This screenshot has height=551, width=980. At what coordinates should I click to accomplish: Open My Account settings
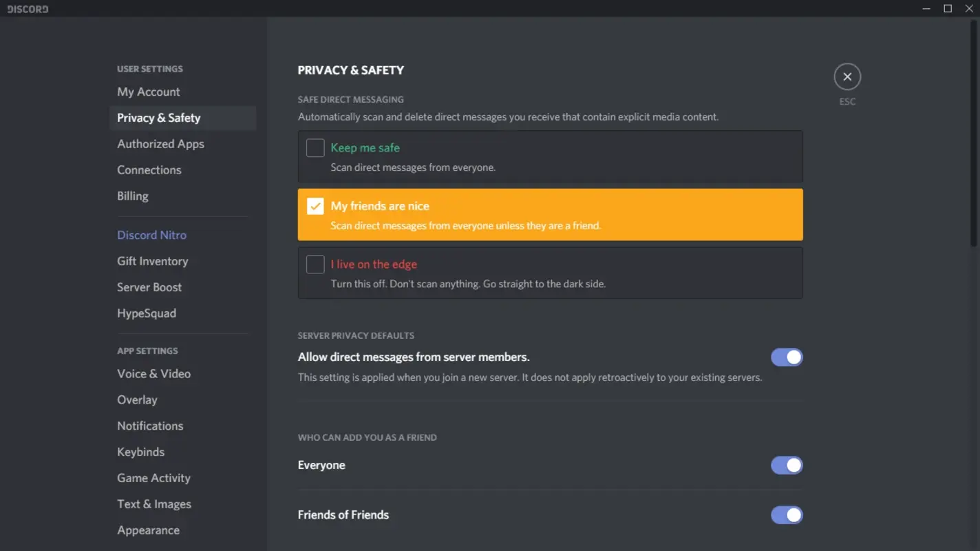[149, 92]
